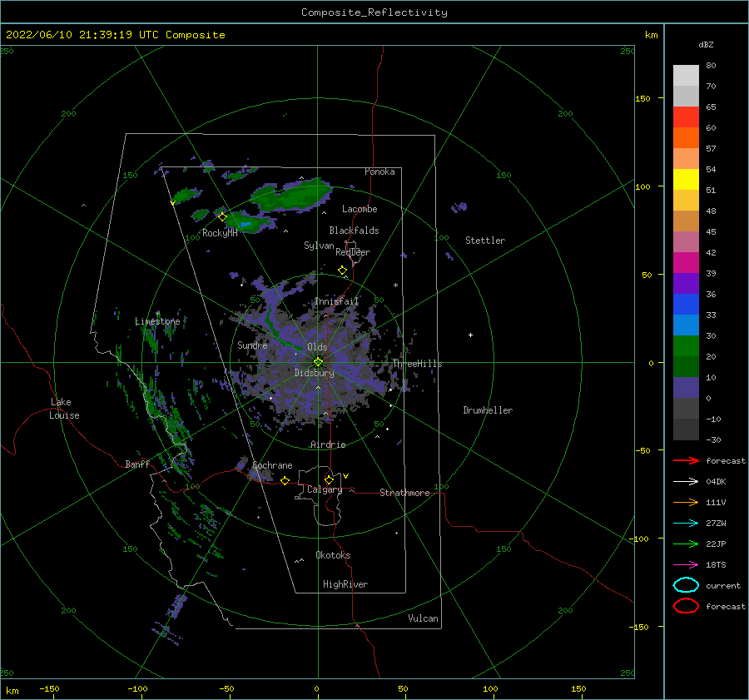Click the 27ZW legend label
This screenshot has width=749, height=700.
point(716,524)
